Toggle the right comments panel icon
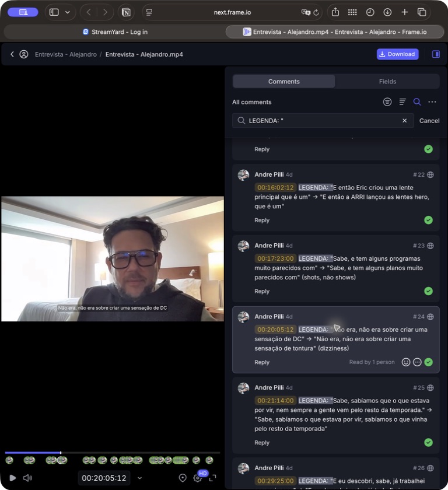 pyautogui.click(x=436, y=54)
